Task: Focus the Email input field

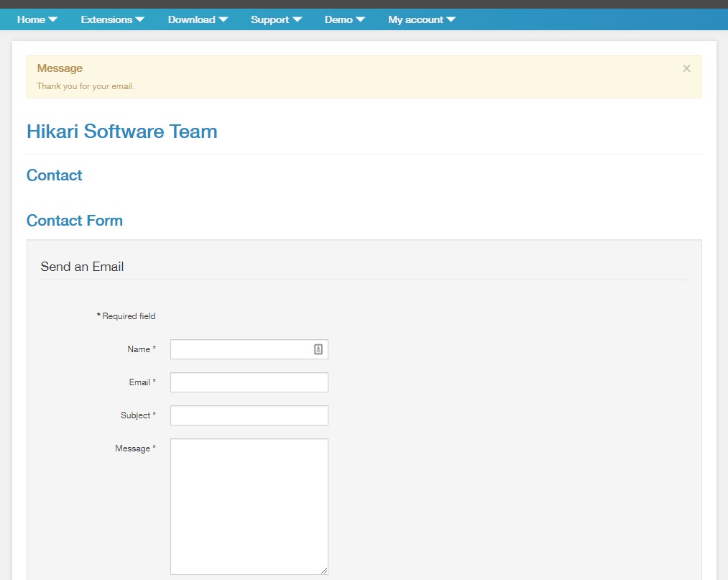Action: (x=249, y=382)
